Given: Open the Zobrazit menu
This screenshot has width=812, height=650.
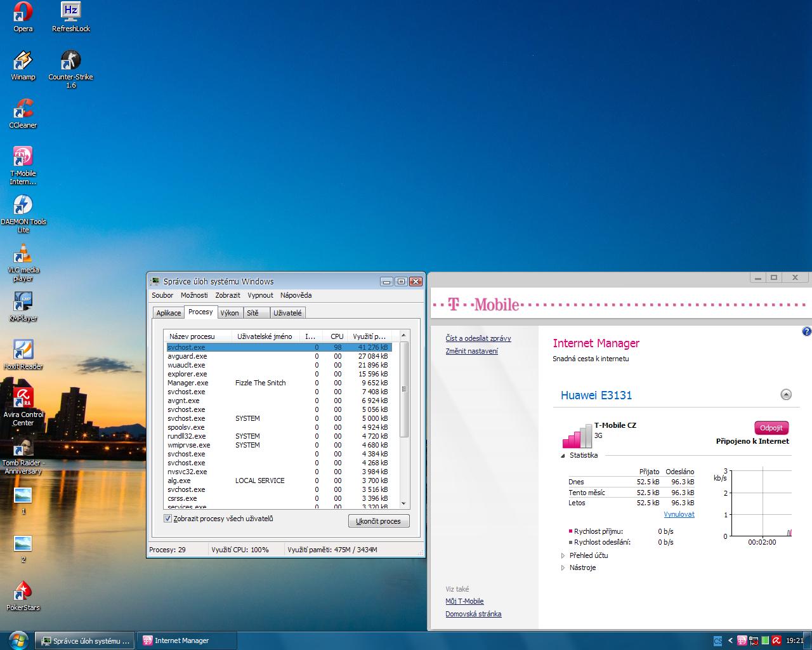Looking at the screenshot, I should coord(227,295).
